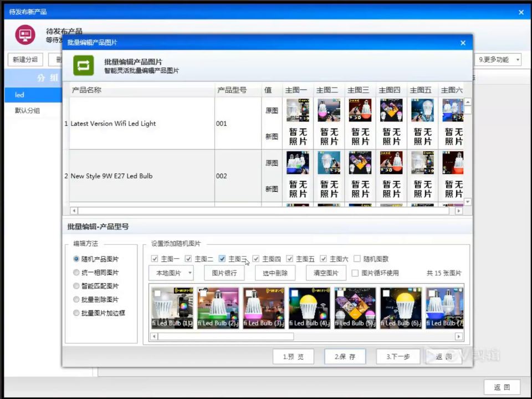This screenshot has height=399, width=532.
Task: Click the red monitor icon in pending products window
Action: coord(25,34)
